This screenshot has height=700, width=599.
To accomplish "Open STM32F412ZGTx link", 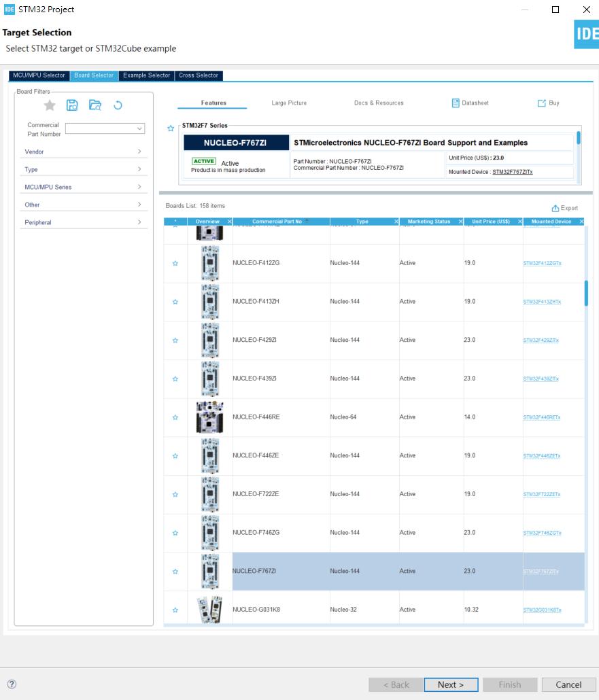I will (x=543, y=264).
